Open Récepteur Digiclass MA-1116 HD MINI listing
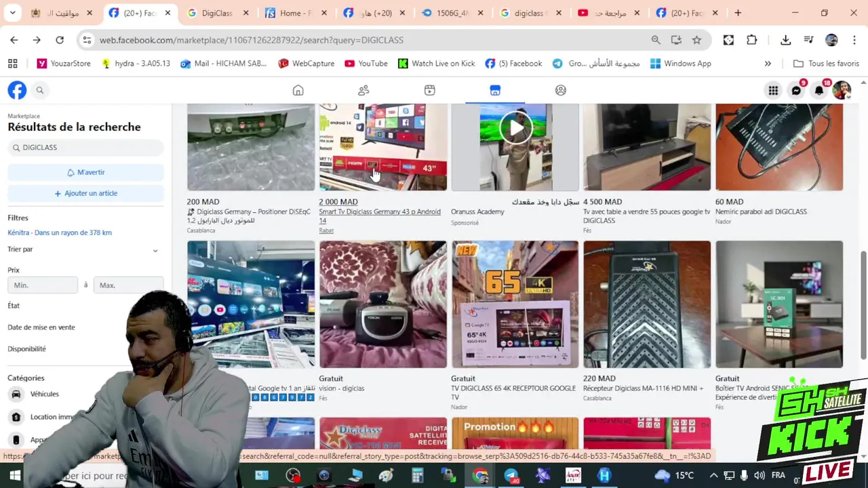Viewport: 868px width, 488px height. [x=647, y=304]
